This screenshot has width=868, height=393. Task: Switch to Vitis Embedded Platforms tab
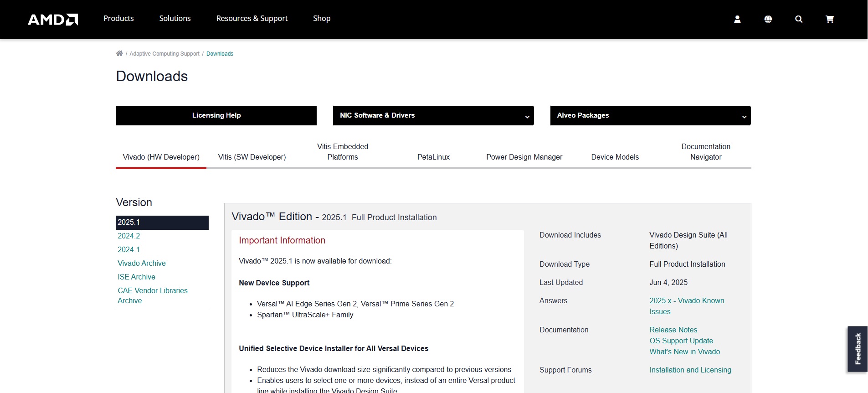(343, 152)
